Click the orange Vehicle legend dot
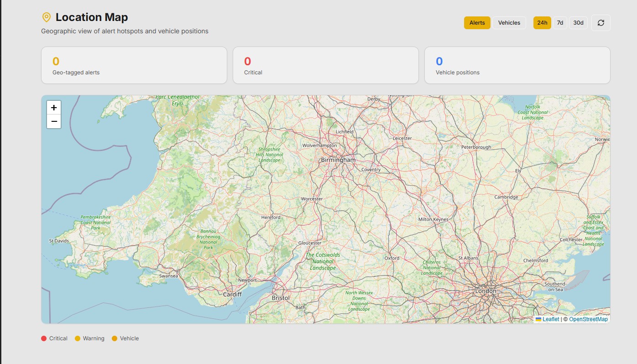The height and width of the screenshot is (364, 637). [115, 338]
